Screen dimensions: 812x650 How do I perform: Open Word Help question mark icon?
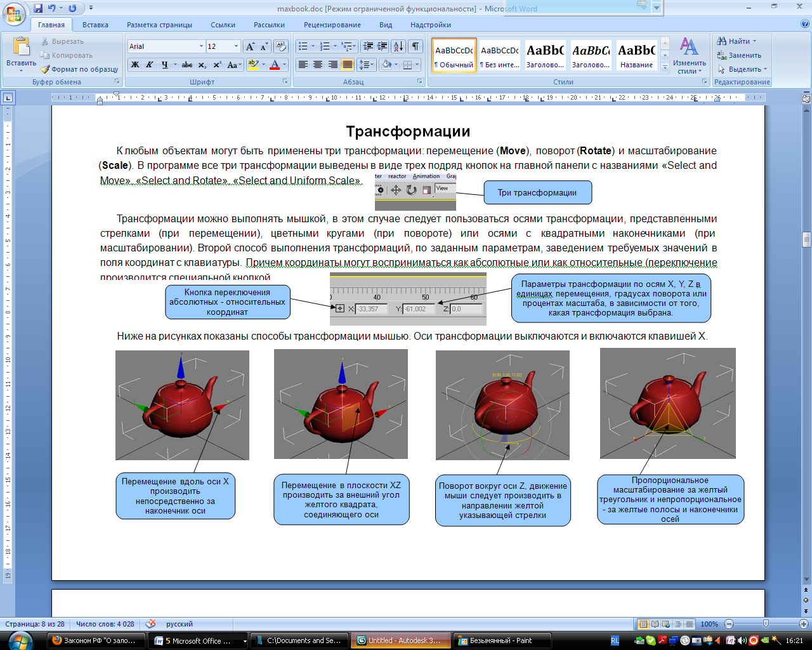[x=805, y=24]
